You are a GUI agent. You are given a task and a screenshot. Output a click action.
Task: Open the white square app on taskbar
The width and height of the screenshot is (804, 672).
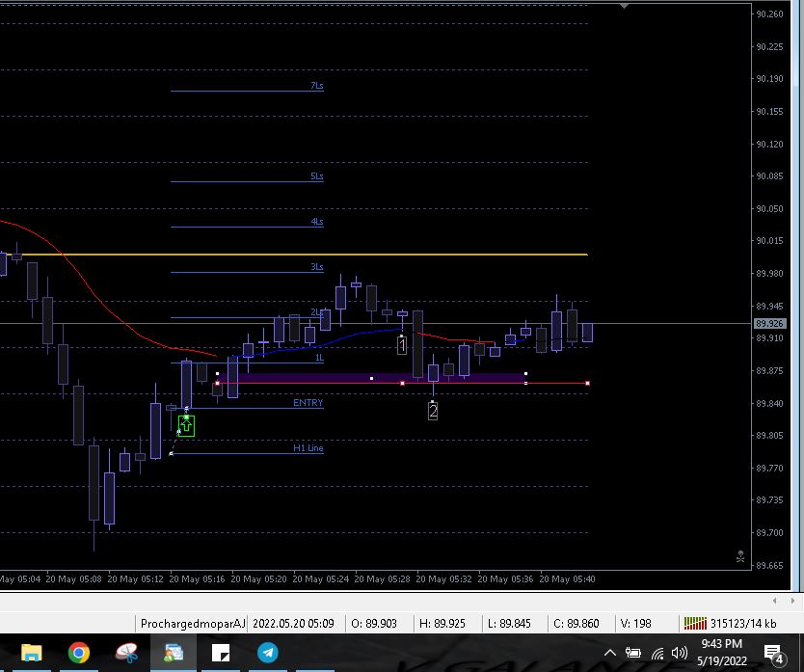221,653
